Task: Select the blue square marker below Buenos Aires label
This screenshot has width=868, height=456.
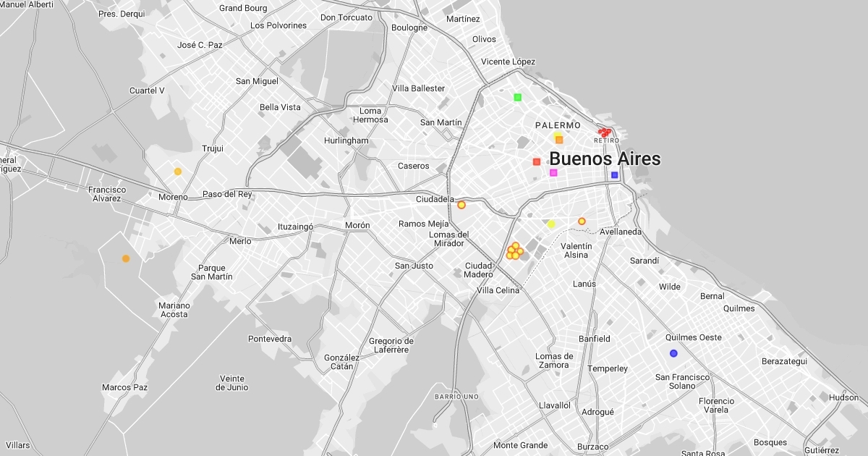Action: pyautogui.click(x=614, y=175)
